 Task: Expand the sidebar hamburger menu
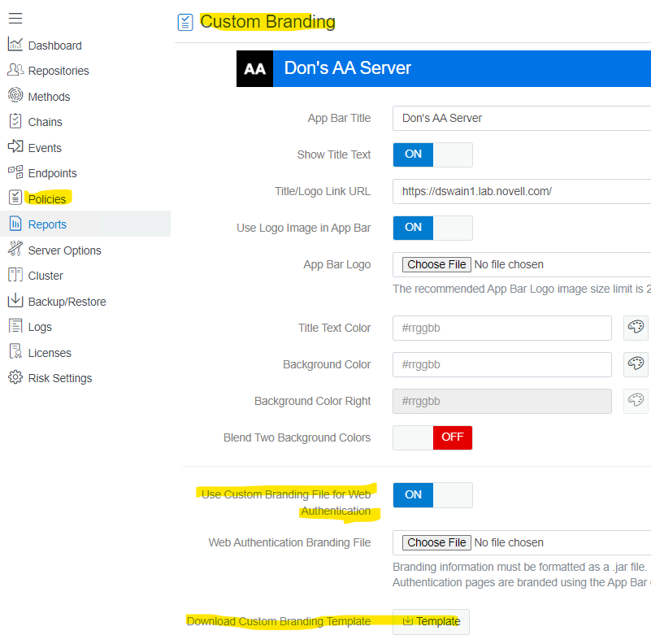[x=15, y=18]
